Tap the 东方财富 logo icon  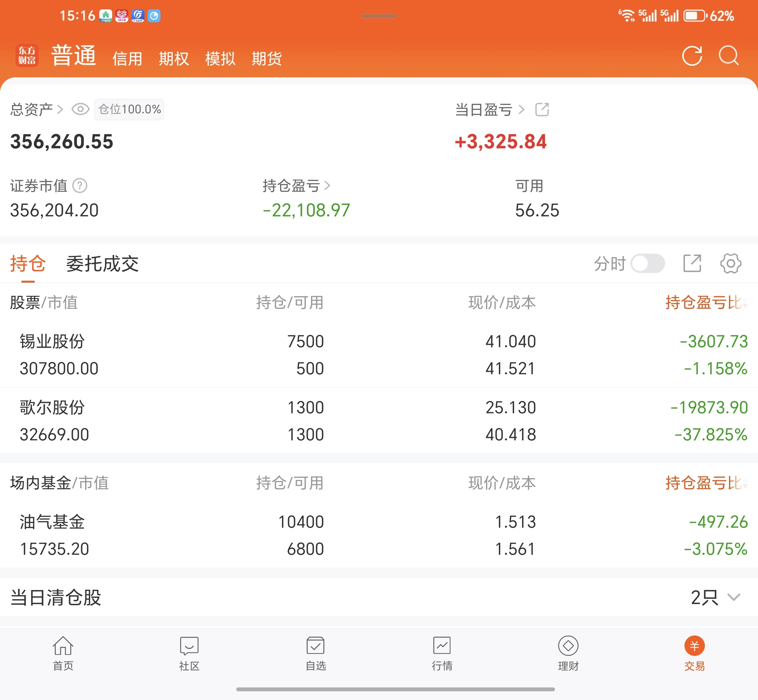pos(27,55)
